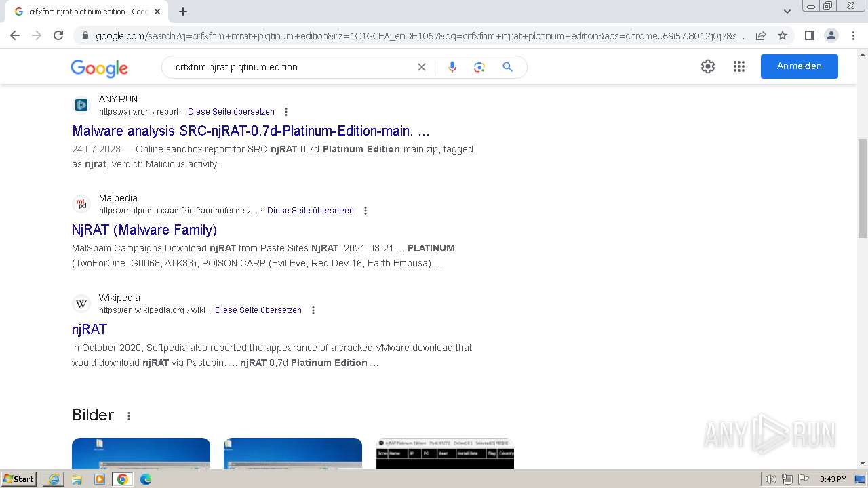
Task: Click the ANY.RUN site favicon
Action: 81,105
